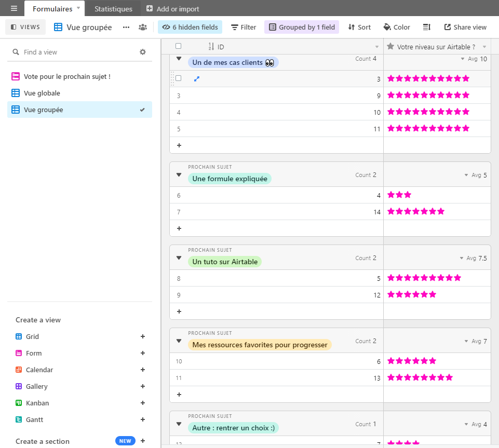Expand record 3 with the arrow icon
The image size is (499, 448).
[x=196, y=79]
